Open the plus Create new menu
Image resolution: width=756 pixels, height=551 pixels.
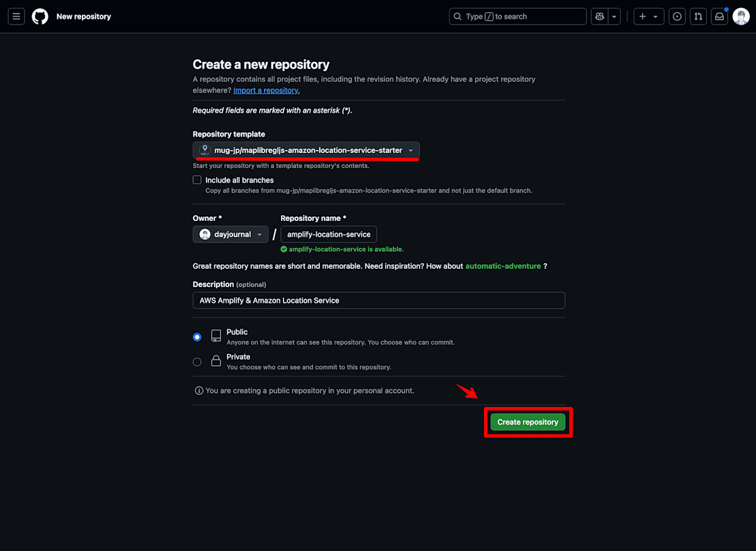(648, 16)
